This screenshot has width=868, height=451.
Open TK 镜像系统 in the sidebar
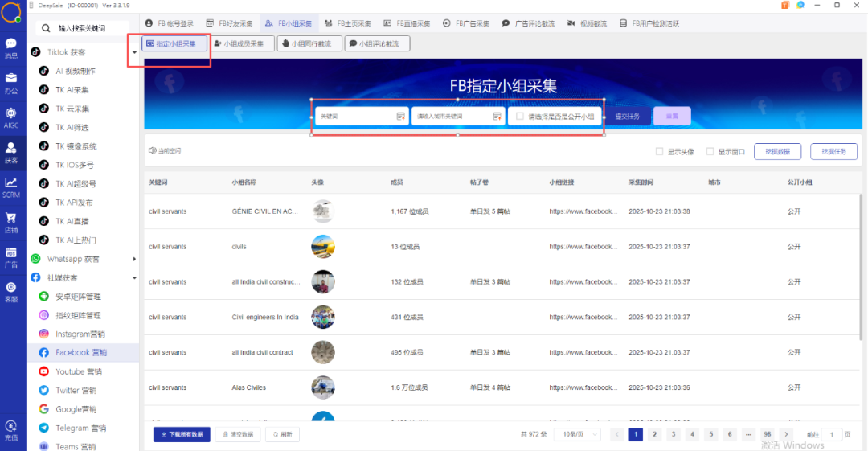click(76, 146)
